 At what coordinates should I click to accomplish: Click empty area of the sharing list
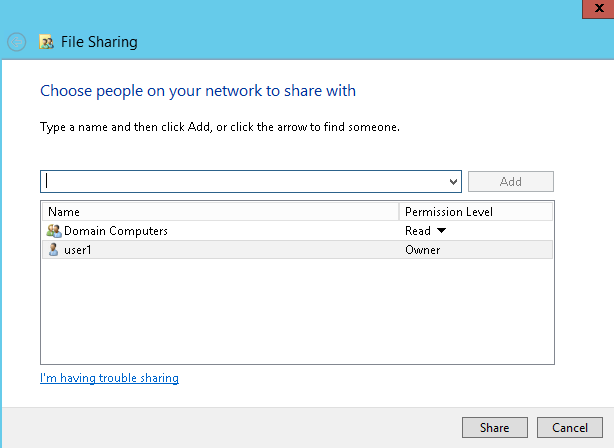[x=297, y=311]
